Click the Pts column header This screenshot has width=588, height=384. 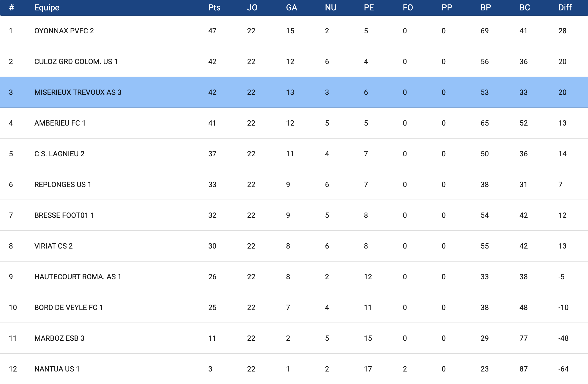click(214, 8)
